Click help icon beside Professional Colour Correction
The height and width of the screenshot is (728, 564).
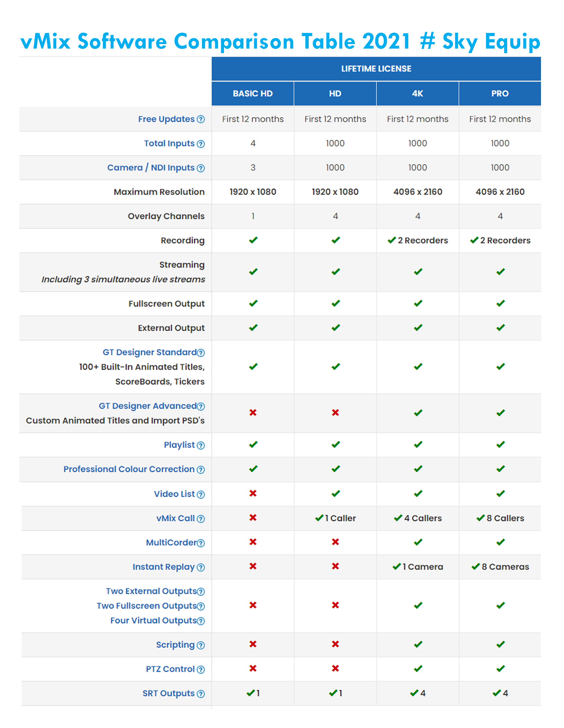click(x=200, y=470)
